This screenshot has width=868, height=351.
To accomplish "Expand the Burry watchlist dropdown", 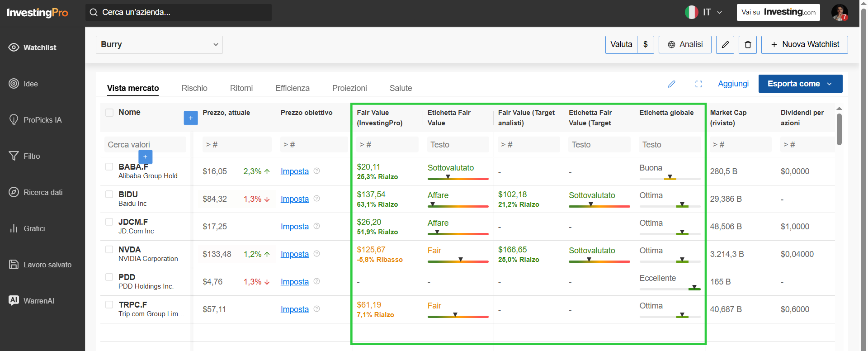I will pos(159,45).
